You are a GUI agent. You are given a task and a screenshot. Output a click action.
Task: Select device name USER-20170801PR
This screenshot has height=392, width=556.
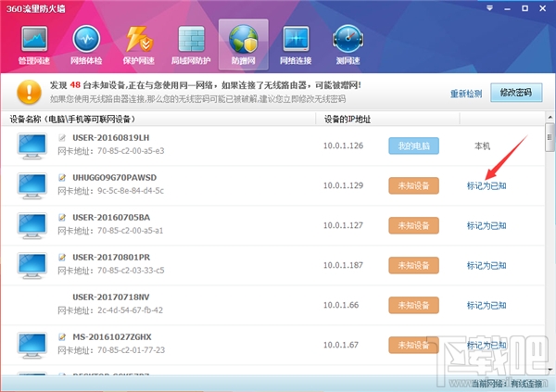pos(111,258)
